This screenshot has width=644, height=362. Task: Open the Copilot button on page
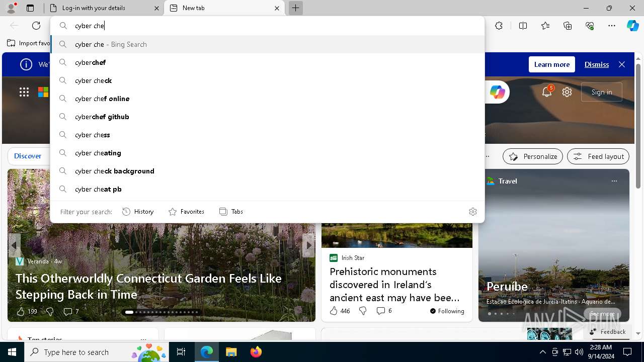pos(497,92)
